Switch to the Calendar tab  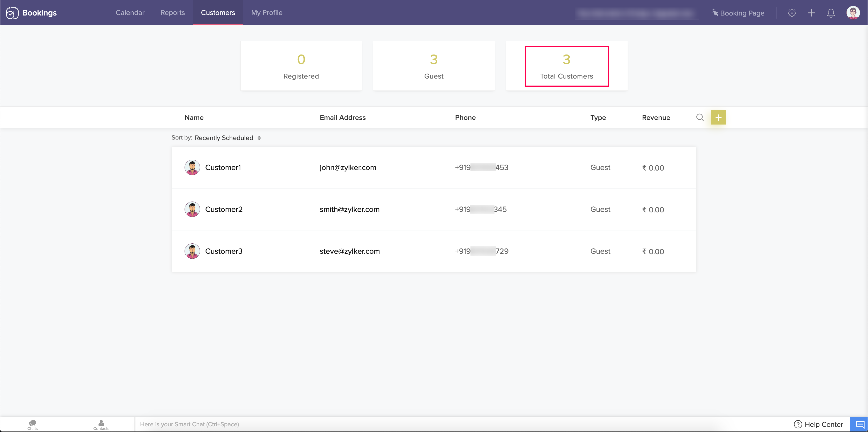(130, 13)
